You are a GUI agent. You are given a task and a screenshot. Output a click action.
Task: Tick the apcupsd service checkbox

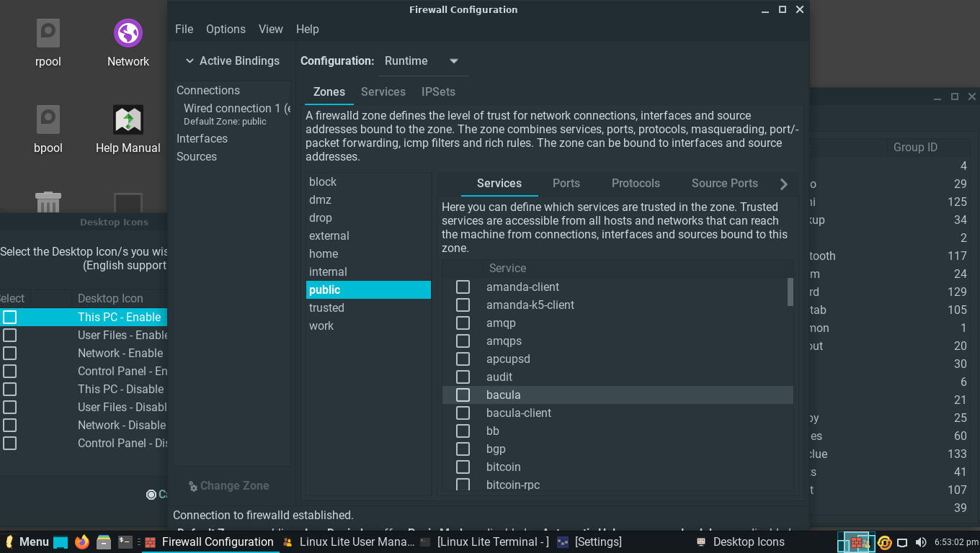coord(463,359)
